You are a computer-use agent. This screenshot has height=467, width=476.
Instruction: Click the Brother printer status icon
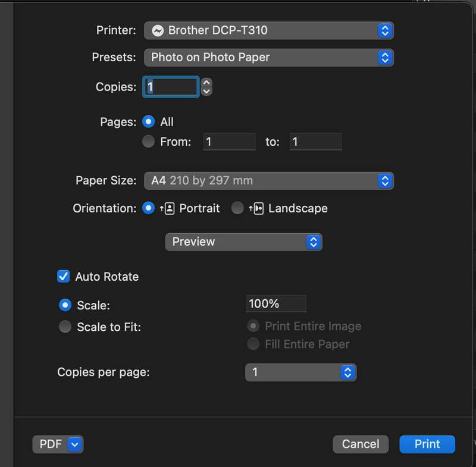coord(158,31)
